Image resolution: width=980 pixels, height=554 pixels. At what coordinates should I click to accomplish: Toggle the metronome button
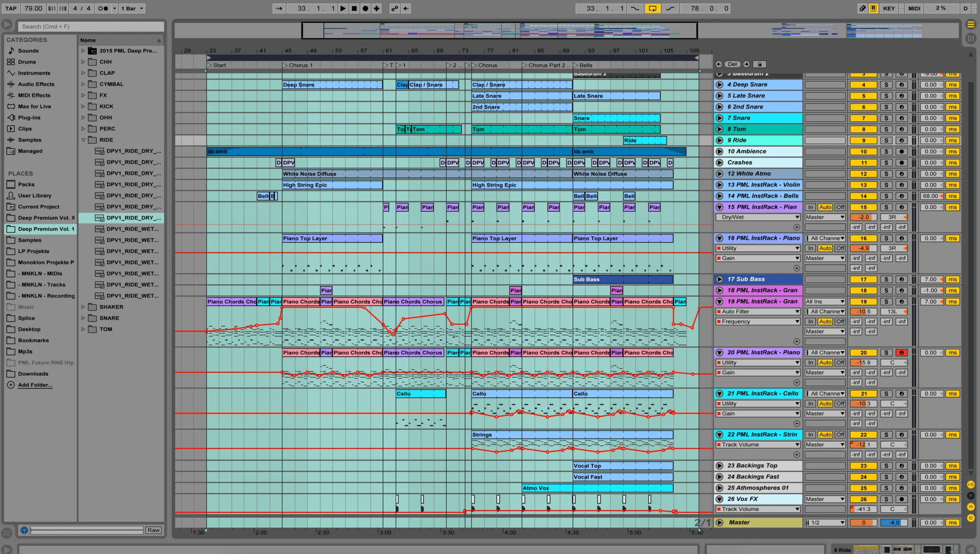point(103,8)
